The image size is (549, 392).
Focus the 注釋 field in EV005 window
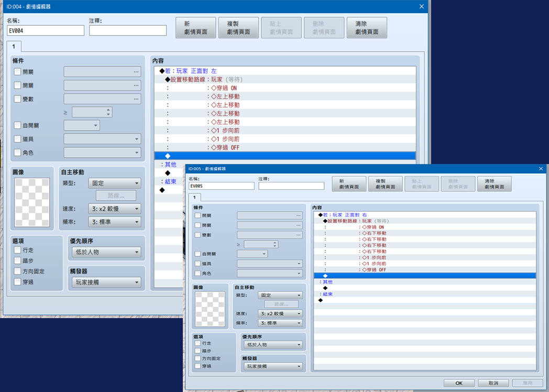[x=291, y=186]
